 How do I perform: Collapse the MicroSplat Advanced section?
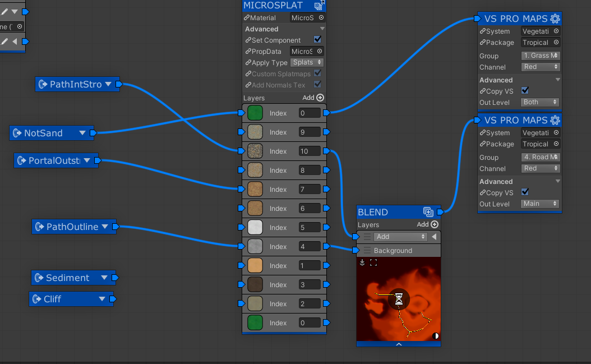click(322, 29)
